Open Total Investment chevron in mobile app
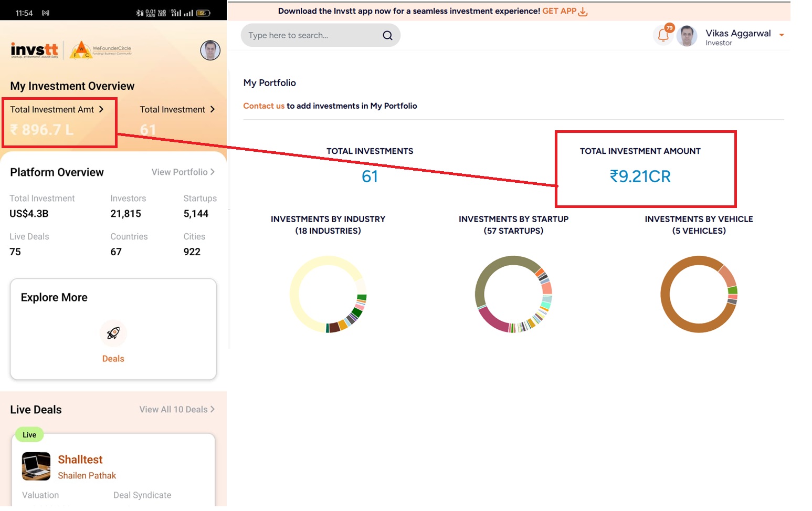The width and height of the screenshot is (812, 511). [x=213, y=109]
